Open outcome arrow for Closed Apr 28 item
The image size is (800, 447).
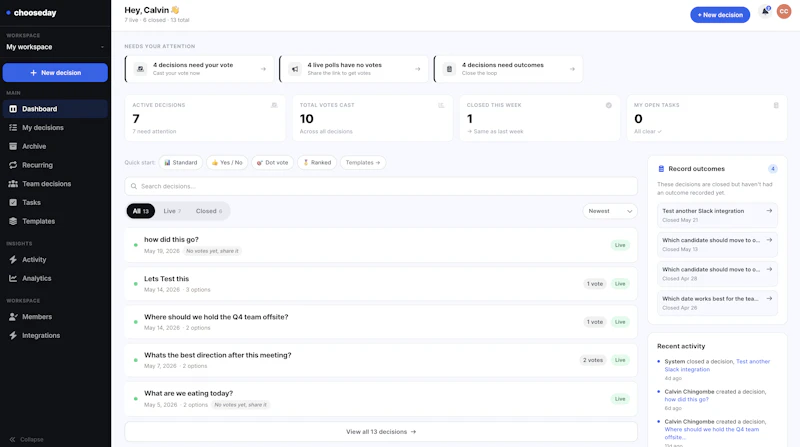point(769,269)
